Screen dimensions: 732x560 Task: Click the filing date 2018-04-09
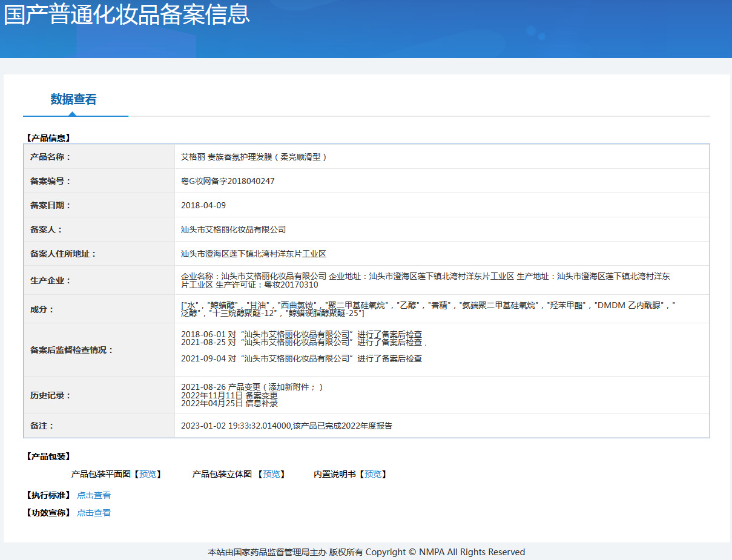203,205
